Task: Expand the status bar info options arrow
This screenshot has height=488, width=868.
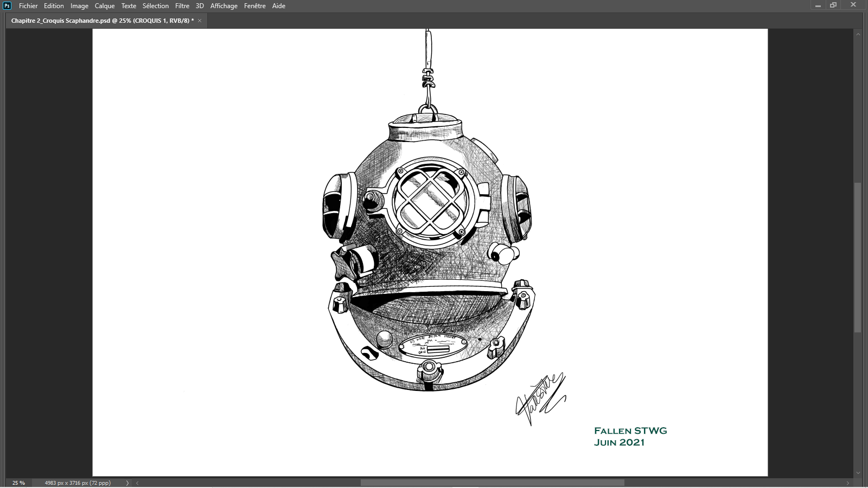Action: (127, 483)
